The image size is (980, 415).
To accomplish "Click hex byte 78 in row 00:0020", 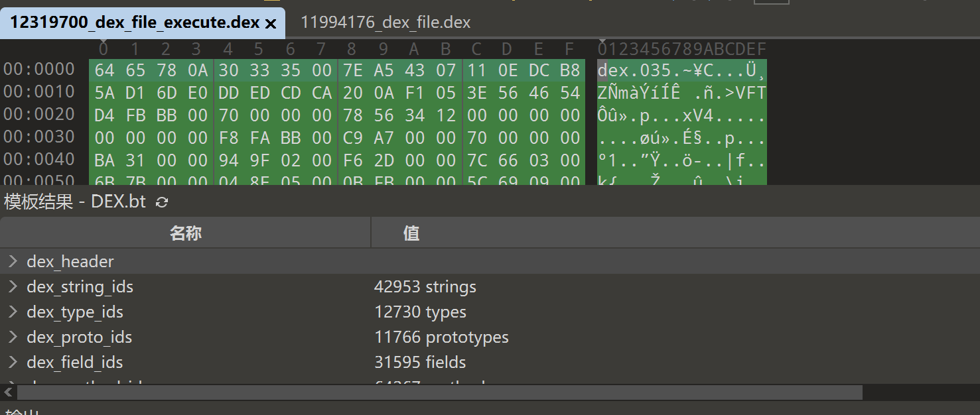I will [x=353, y=115].
